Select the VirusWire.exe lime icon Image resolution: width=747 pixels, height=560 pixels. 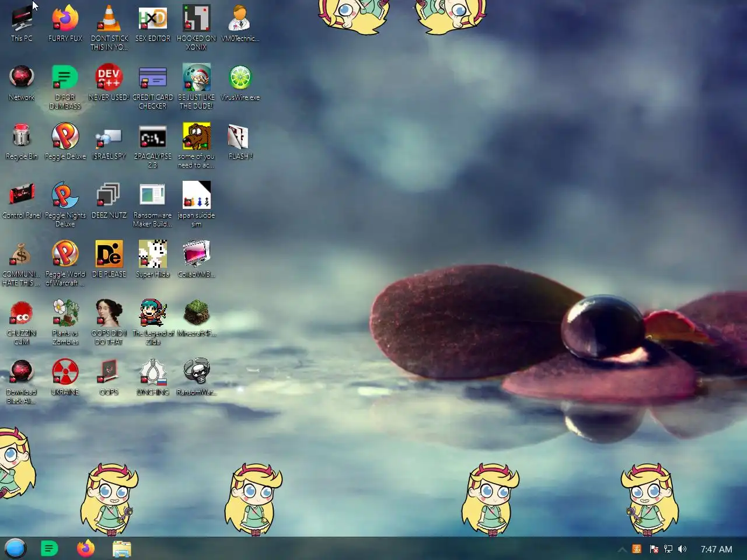(x=240, y=82)
